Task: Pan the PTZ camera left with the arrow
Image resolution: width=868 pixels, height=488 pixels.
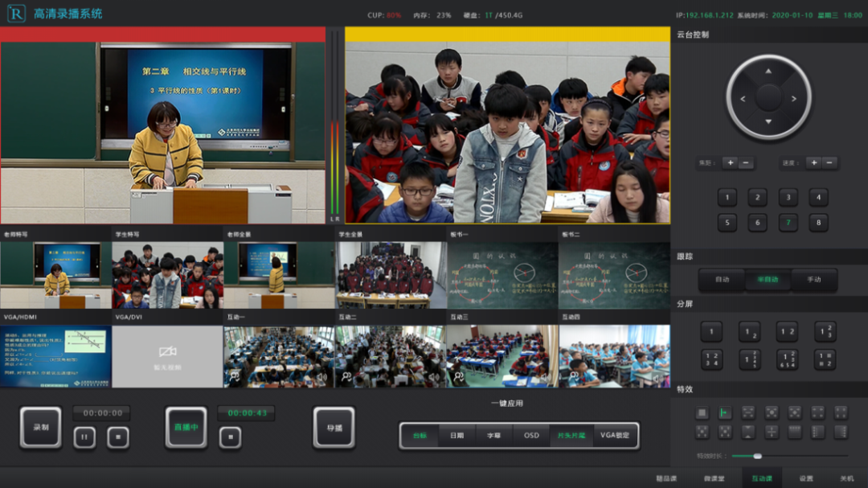Action: point(743,99)
